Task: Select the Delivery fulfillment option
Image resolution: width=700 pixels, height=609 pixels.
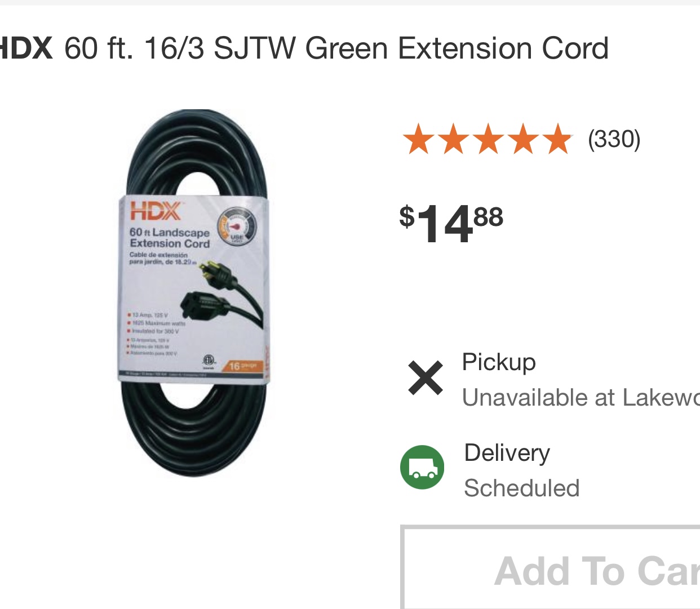Action: 507,452
